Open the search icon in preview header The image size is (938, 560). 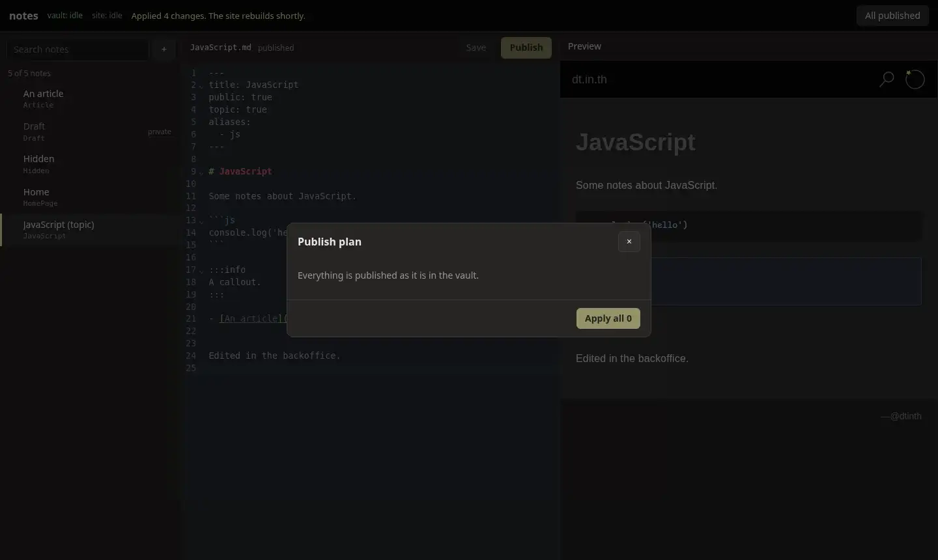coord(887,79)
